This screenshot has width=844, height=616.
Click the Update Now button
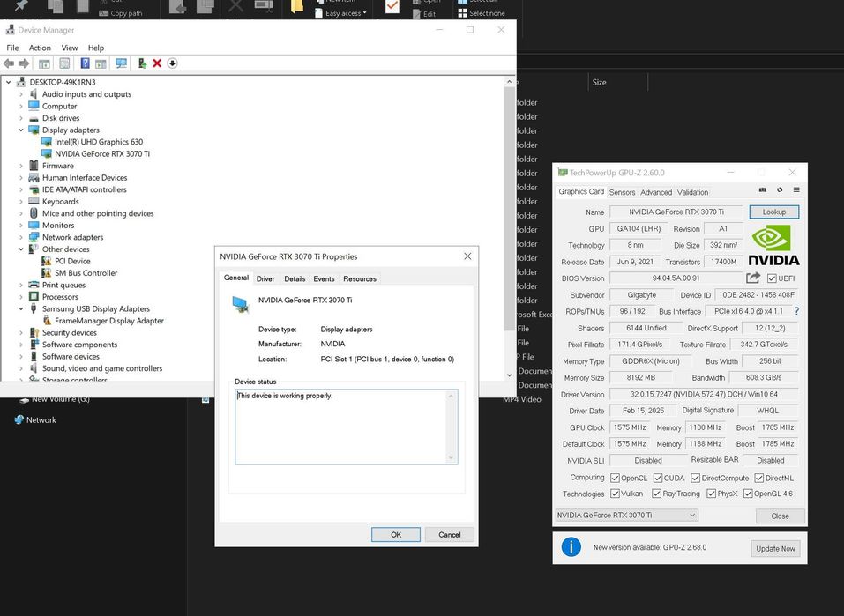pyautogui.click(x=775, y=548)
